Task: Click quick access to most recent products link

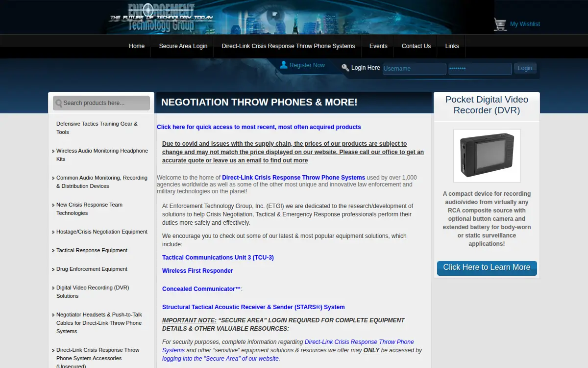Action: [x=259, y=127]
